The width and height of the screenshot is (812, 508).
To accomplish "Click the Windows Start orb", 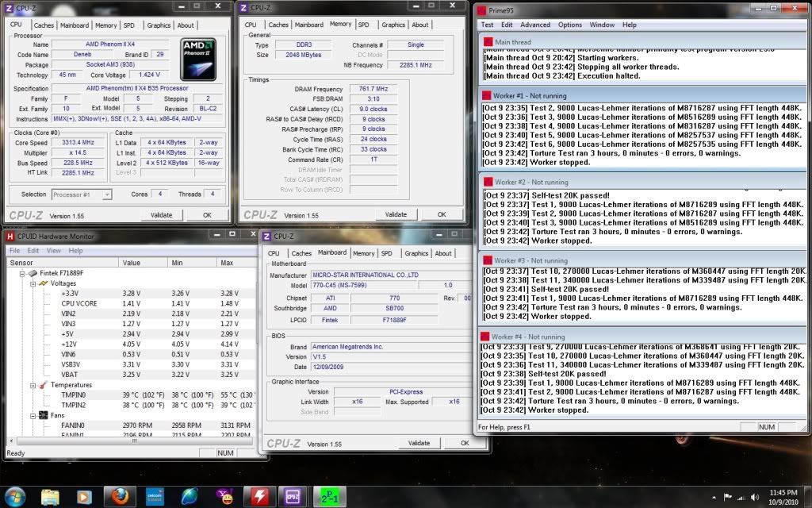I will pos(15,495).
